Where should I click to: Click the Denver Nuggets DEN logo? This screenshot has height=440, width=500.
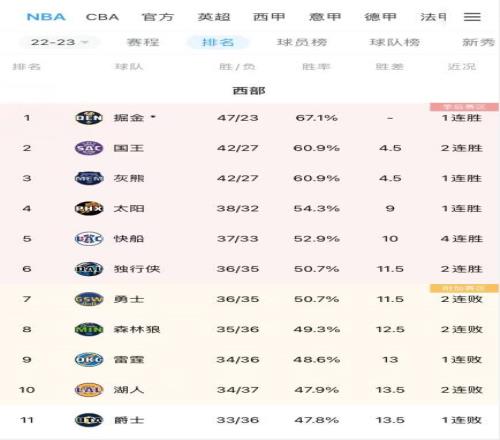(x=89, y=118)
